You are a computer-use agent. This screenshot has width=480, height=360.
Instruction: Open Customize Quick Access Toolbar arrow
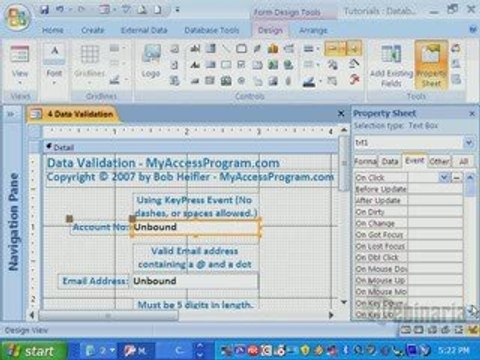click(177, 10)
